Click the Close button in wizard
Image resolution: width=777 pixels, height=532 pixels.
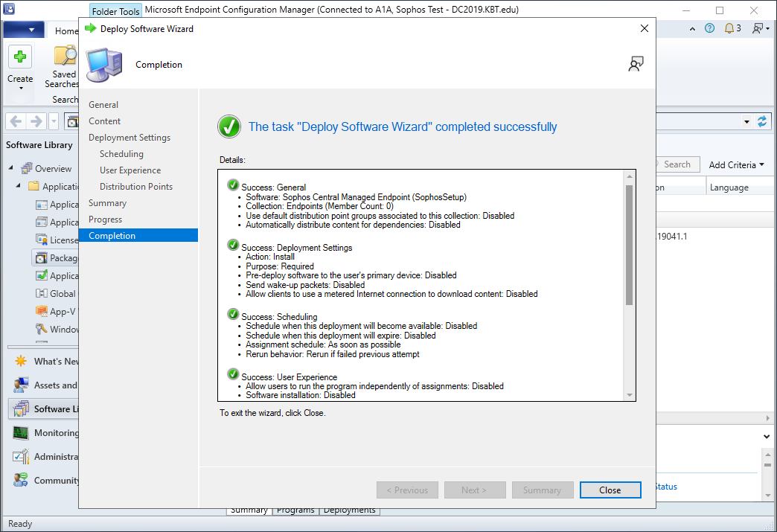pyautogui.click(x=610, y=490)
